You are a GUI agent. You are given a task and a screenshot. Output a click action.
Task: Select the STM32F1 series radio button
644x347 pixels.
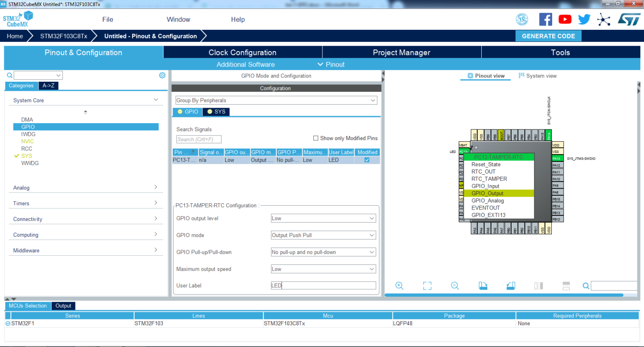pos(8,324)
